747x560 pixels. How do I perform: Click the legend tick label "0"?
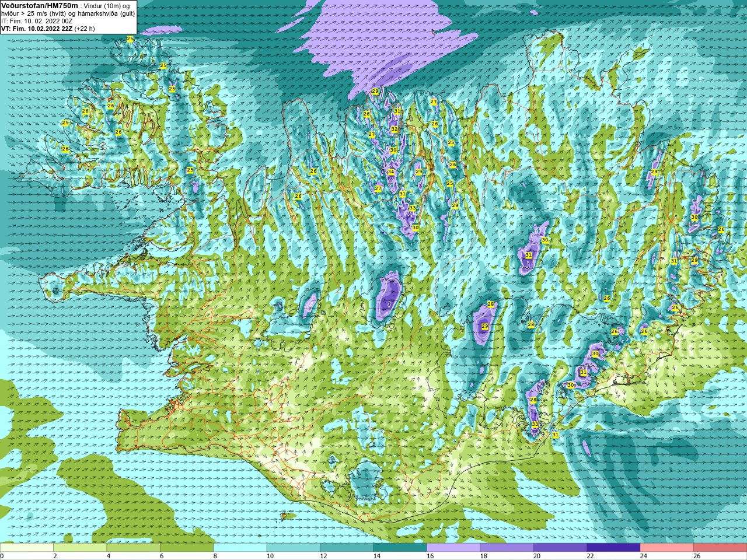pyautogui.click(x=2, y=556)
